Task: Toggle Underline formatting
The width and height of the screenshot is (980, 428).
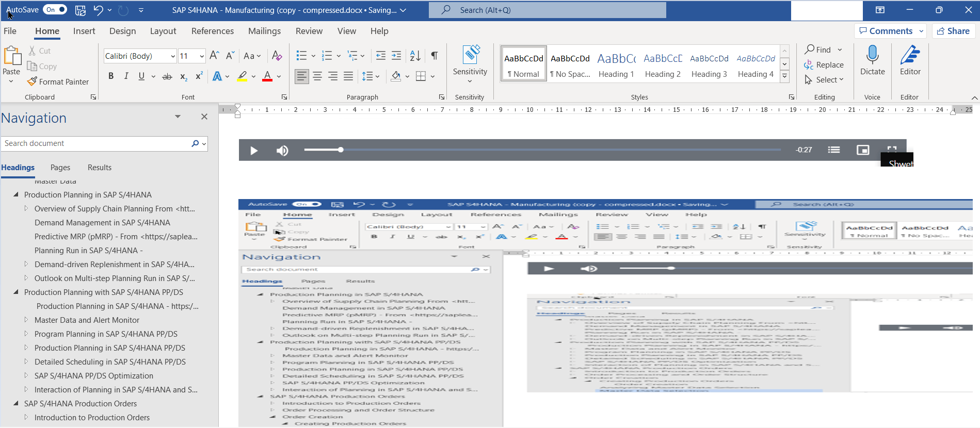Action: 141,76
